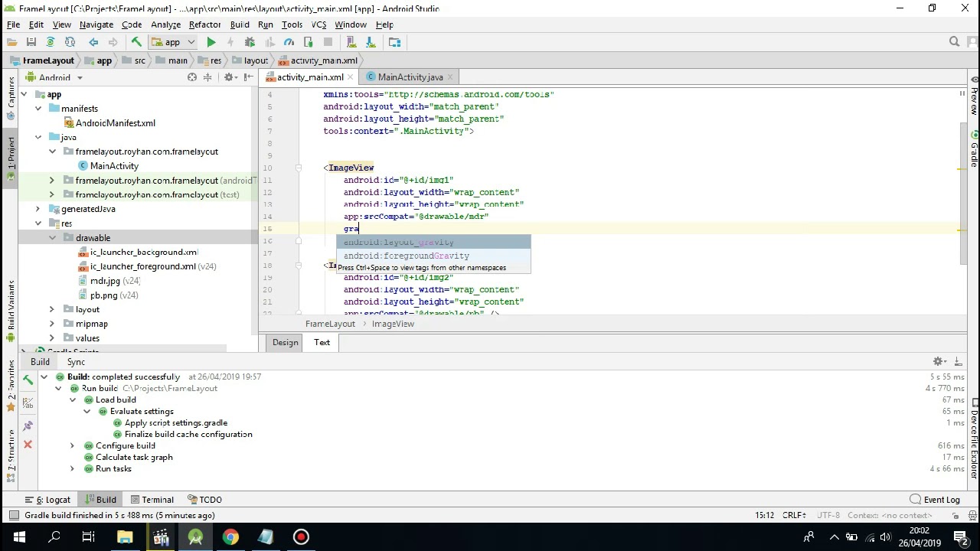The image size is (980, 551).
Task: Open the app run configuration dropdown
Action: [173, 42]
